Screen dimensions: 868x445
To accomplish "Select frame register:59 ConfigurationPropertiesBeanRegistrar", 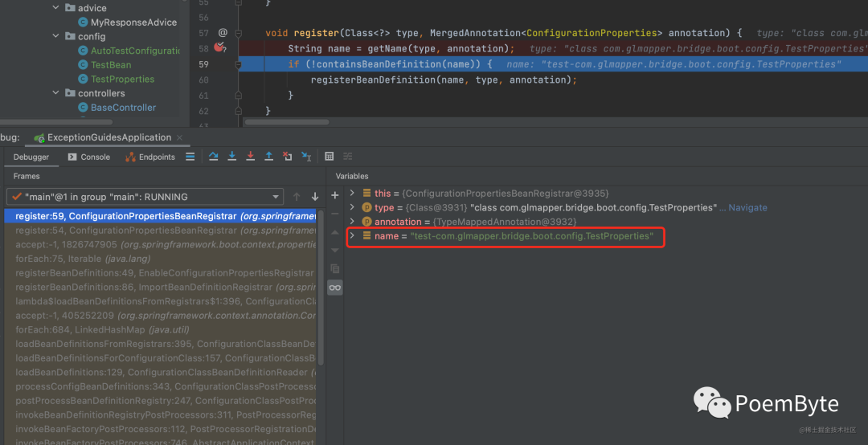I will pos(161,216).
